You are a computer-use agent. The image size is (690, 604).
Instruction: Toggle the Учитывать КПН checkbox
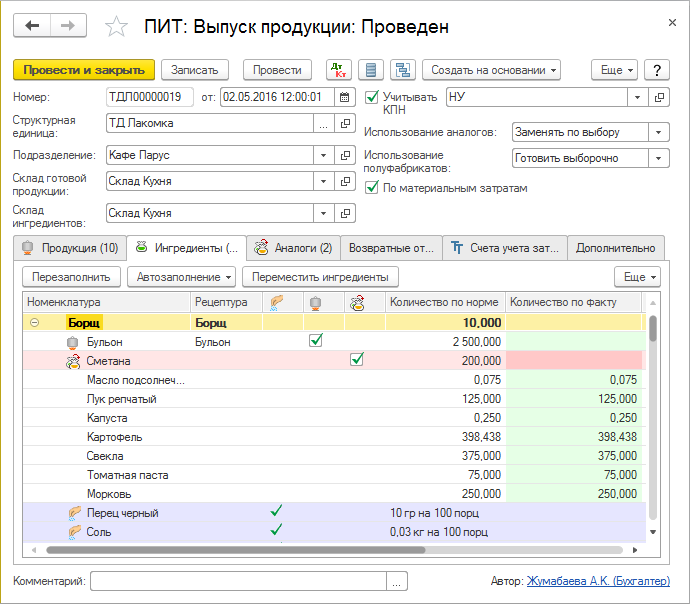tap(372, 97)
